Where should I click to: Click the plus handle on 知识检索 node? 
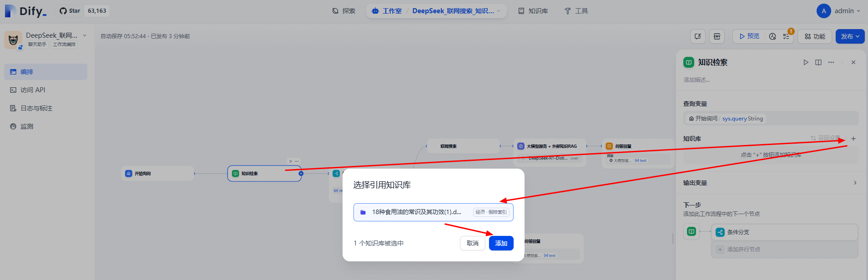pos(301,173)
